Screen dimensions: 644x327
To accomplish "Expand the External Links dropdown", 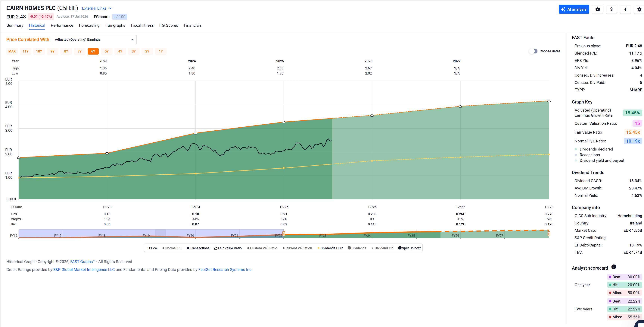I will (97, 8).
